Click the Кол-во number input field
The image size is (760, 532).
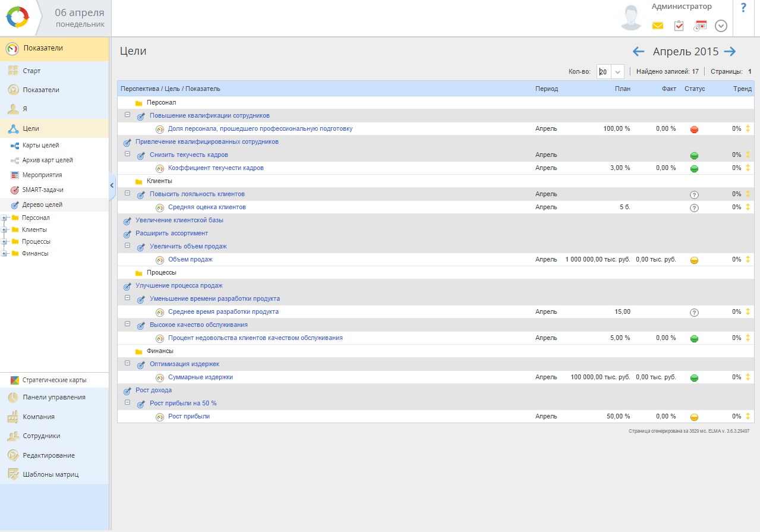pyautogui.click(x=604, y=72)
